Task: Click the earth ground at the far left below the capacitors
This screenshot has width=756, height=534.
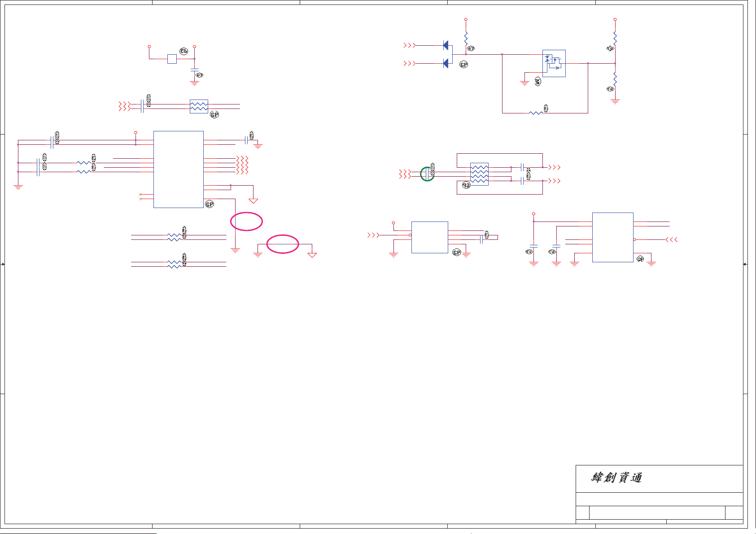Action: [18, 187]
